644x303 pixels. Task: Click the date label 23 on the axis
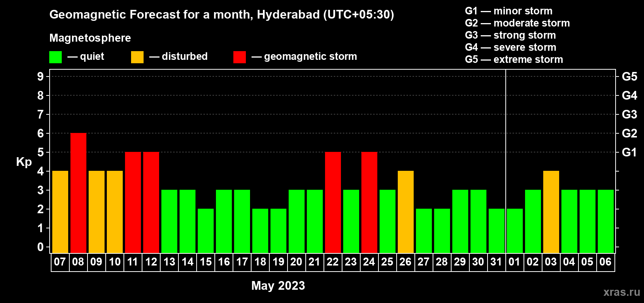coord(351,262)
